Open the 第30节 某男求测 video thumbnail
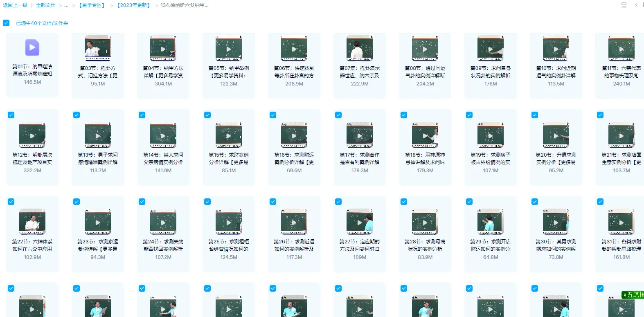 tap(556, 222)
